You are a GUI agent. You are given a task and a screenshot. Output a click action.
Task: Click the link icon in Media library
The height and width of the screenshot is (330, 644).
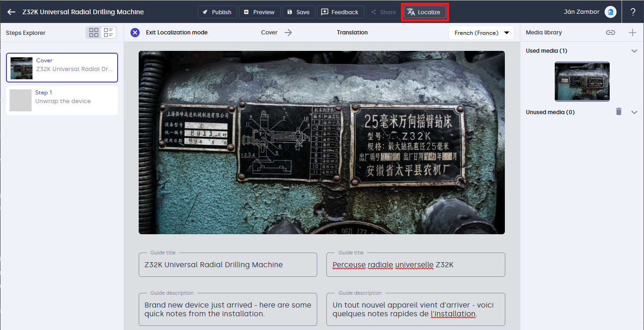coord(610,33)
